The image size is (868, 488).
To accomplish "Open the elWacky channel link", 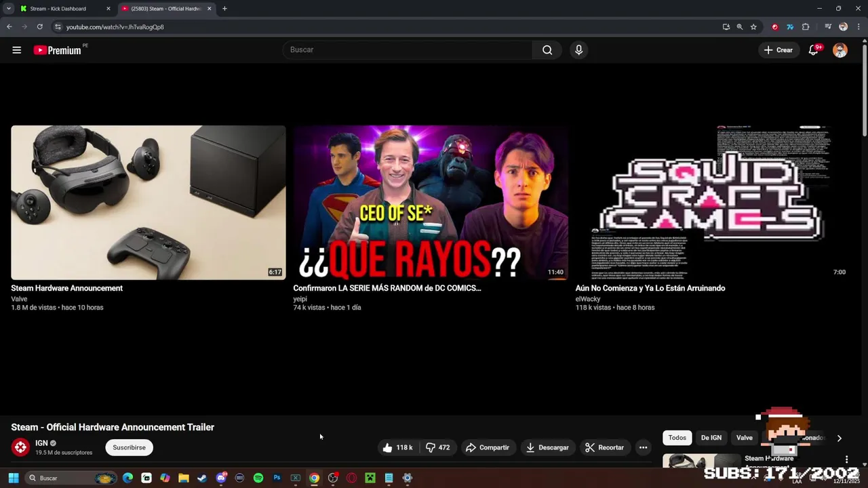I will 588,299.
